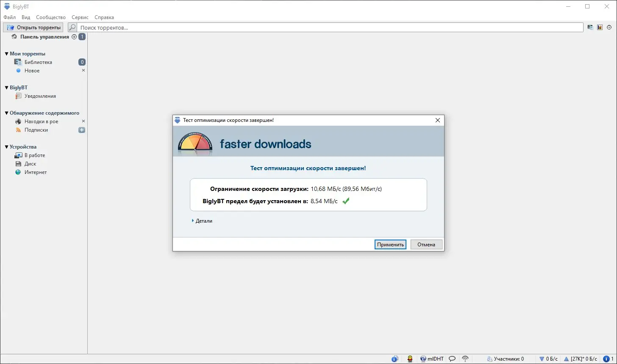Open the Справка menu
The width and height of the screenshot is (617, 364).
(x=104, y=17)
